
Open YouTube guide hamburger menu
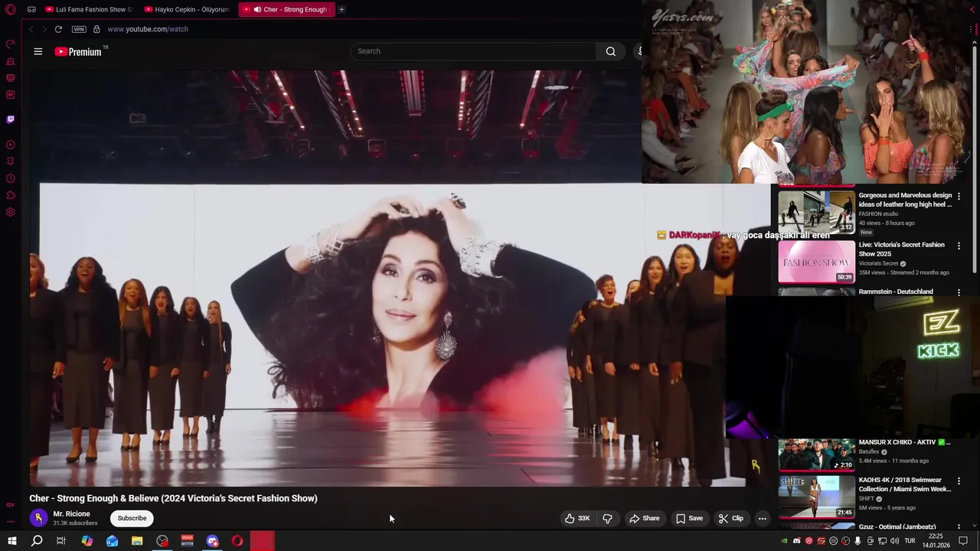(x=38, y=51)
